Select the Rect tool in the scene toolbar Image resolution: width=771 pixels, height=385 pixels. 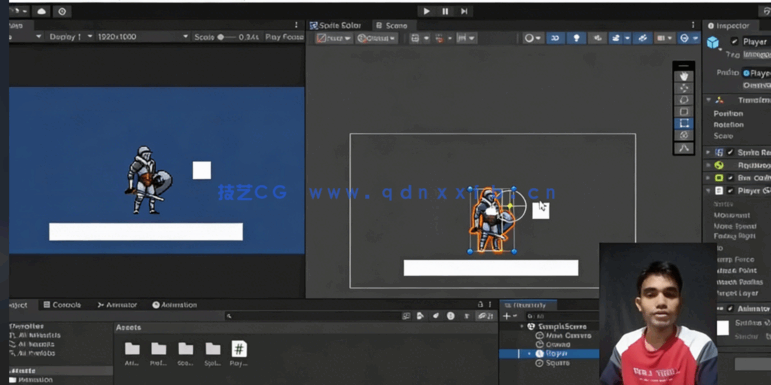click(683, 123)
